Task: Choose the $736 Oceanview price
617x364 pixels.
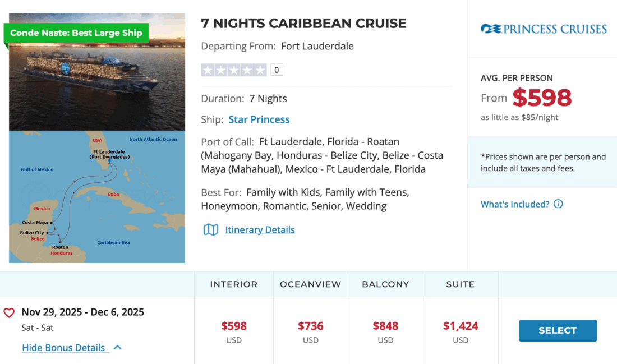Action: click(x=311, y=326)
